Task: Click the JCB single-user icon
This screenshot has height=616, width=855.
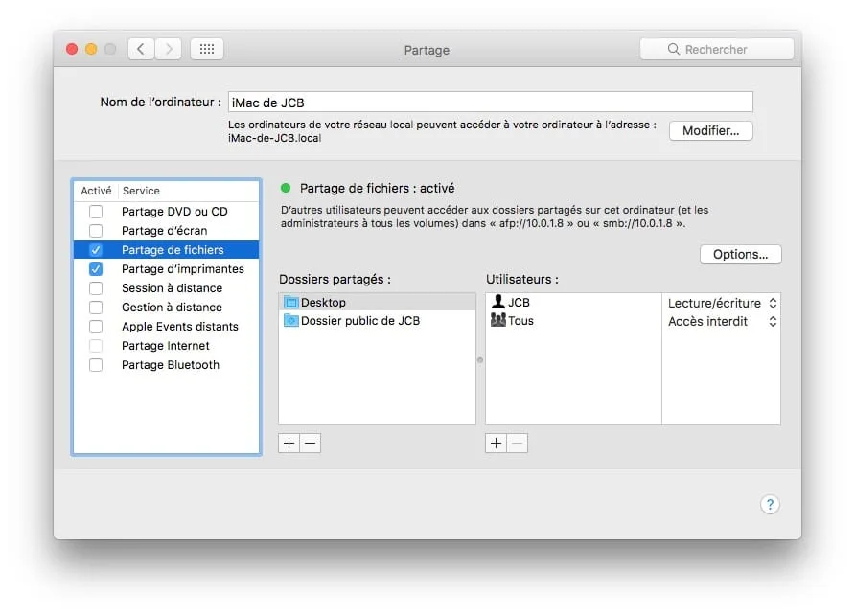Action: point(497,302)
